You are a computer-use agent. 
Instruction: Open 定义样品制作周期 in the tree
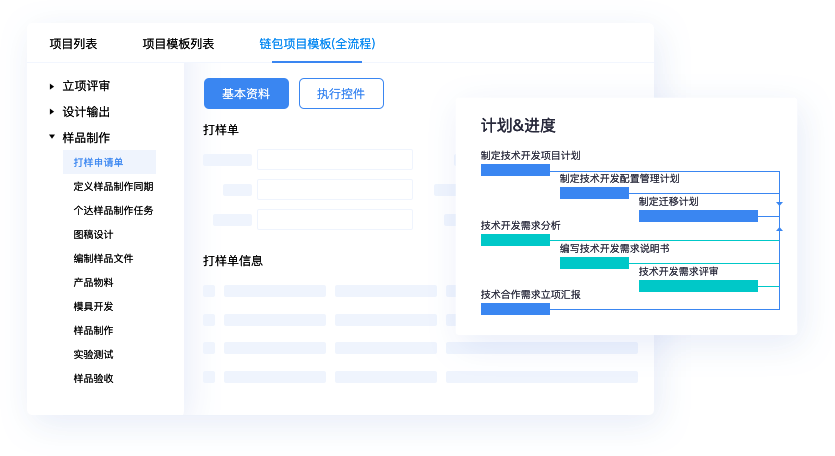pos(113,186)
